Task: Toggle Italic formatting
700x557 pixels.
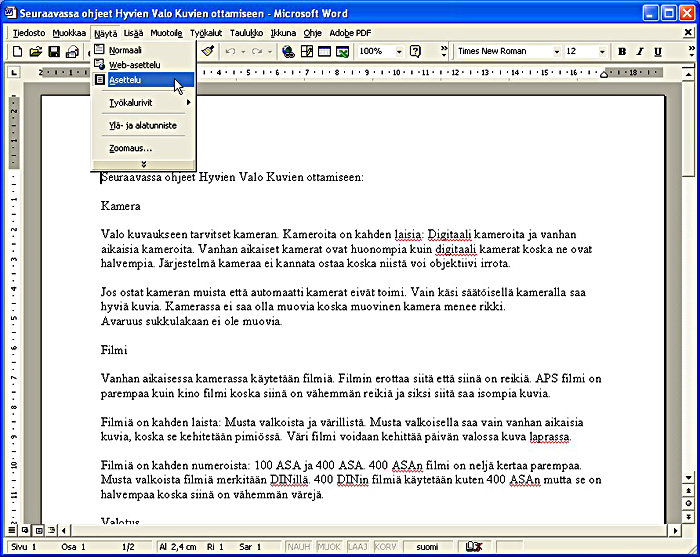Action: coord(640,51)
